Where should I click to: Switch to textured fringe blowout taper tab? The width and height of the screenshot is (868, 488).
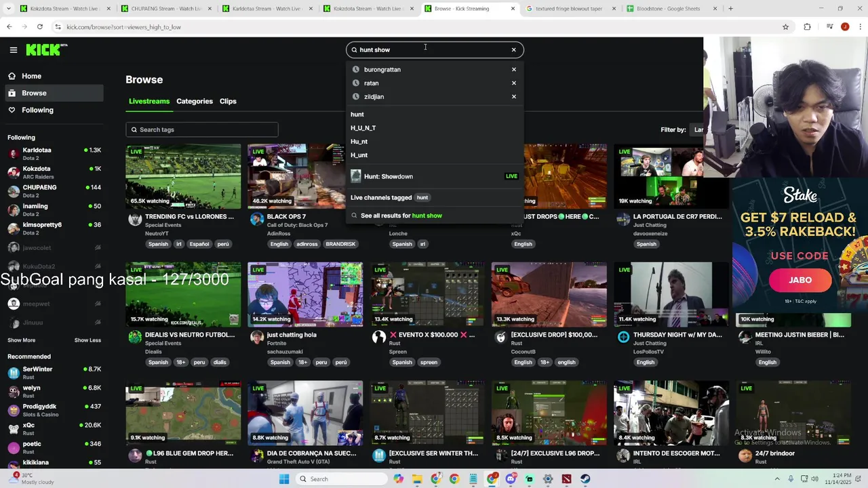(x=570, y=9)
